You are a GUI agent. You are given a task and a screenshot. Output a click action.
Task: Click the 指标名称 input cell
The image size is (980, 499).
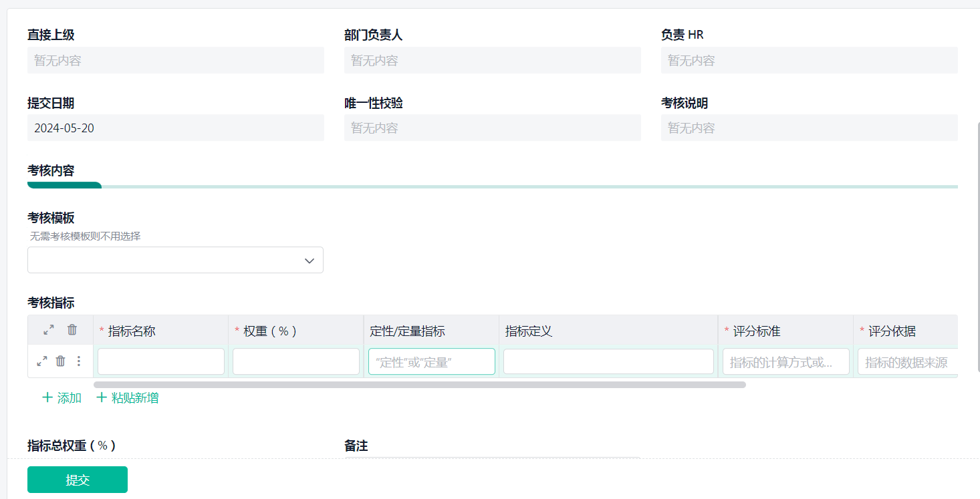click(x=161, y=361)
